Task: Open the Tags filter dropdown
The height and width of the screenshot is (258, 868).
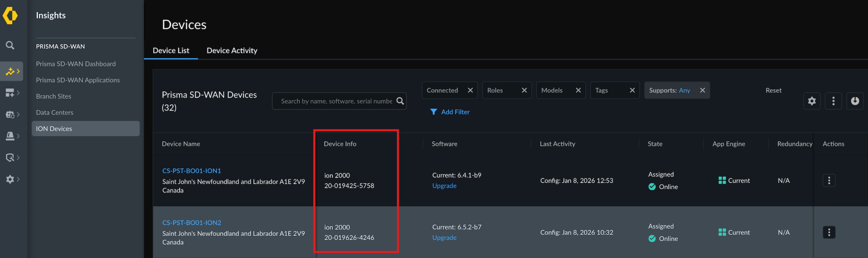Action: (615, 90)
